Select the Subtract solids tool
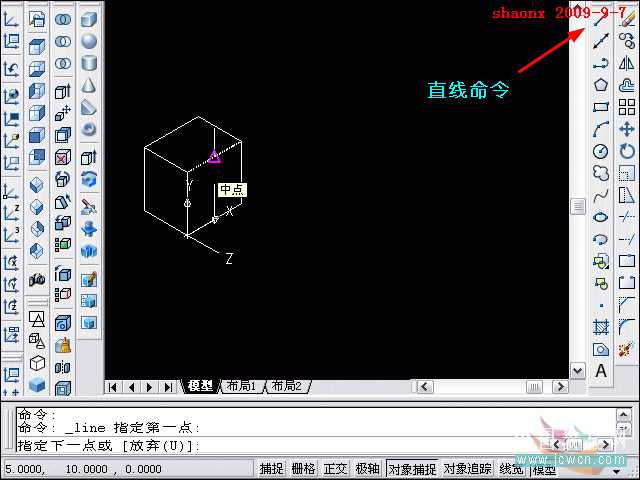Viewport: 640px width, 480px height. pos(63,41)
